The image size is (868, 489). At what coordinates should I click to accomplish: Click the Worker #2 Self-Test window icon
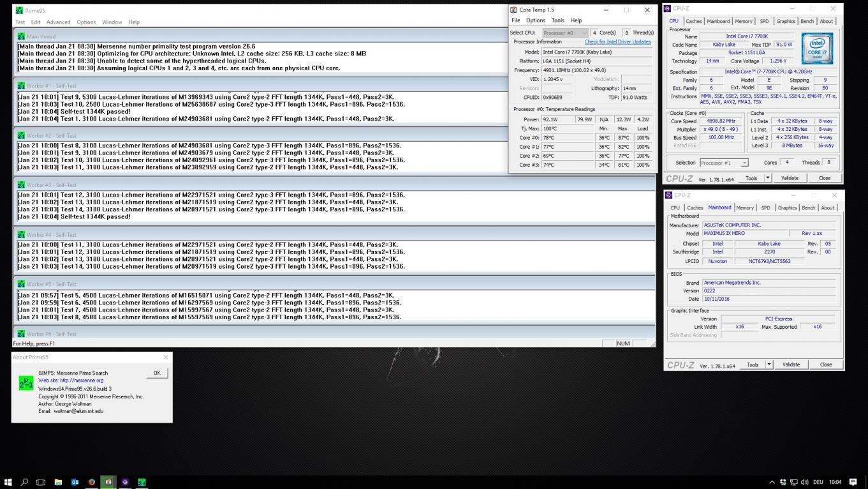click(22, 135)
